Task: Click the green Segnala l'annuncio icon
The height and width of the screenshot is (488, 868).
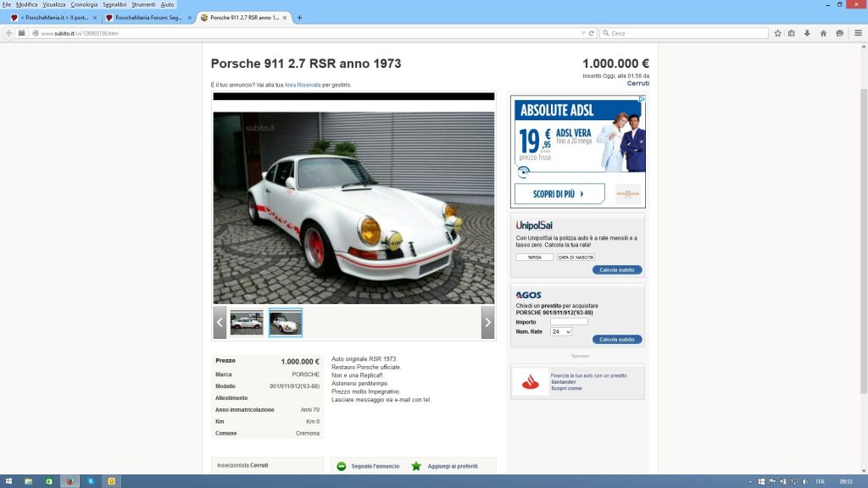Action: coord(342,467)
